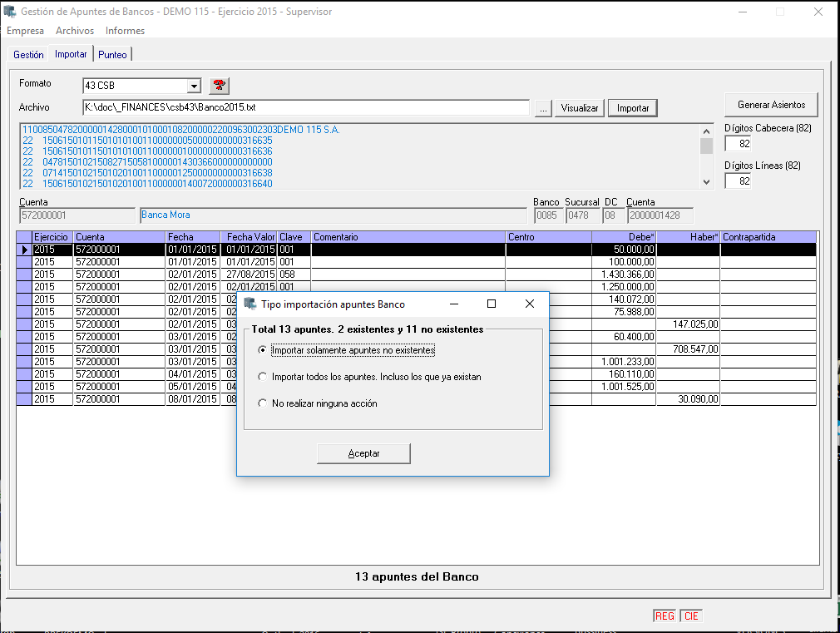Viewport: 840px width, 633px height.
Task: Click the CIE status indicator
Action: (x=691, y=616)
